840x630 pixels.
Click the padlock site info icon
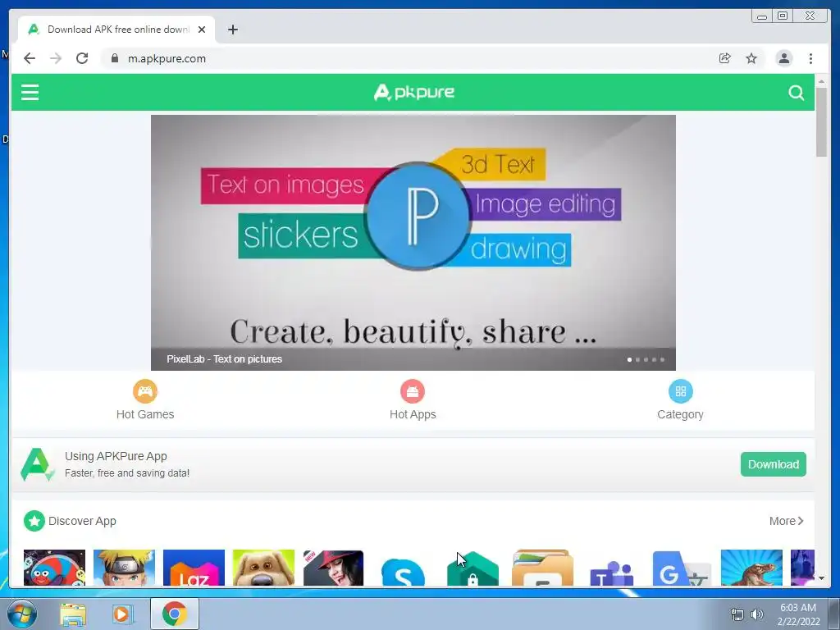[114, 58]
